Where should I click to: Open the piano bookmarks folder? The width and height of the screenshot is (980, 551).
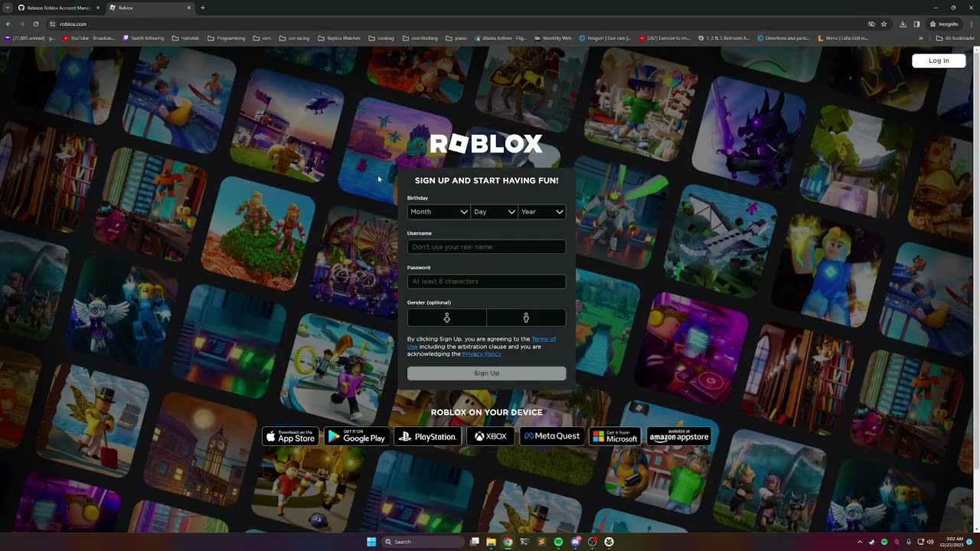point(456,37)
